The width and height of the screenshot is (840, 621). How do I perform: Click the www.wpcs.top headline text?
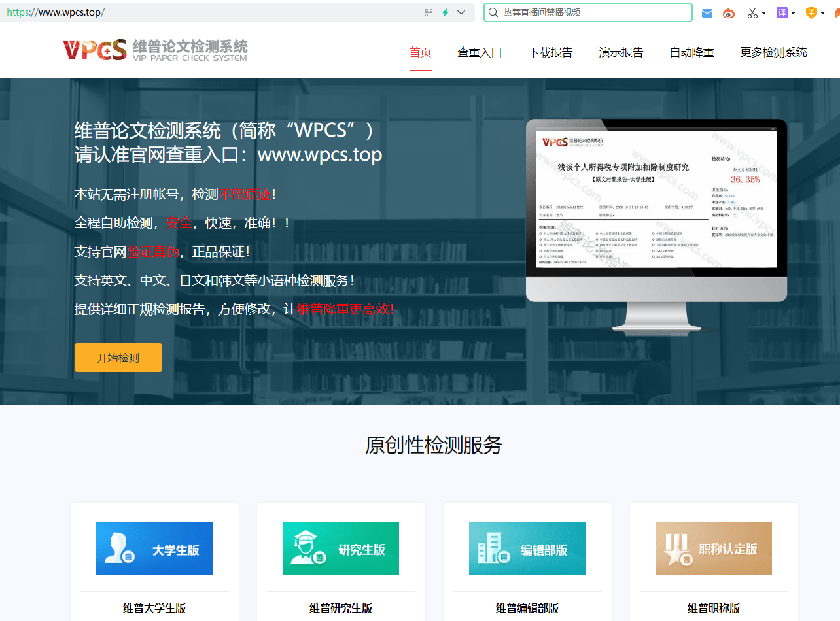pos(320,155)
